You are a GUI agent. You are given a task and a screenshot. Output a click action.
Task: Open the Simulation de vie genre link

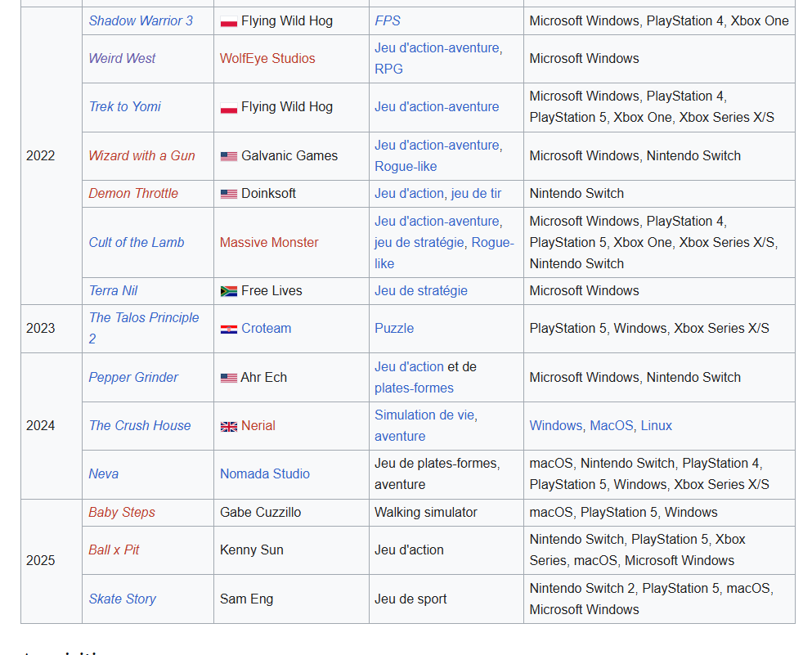424,415
